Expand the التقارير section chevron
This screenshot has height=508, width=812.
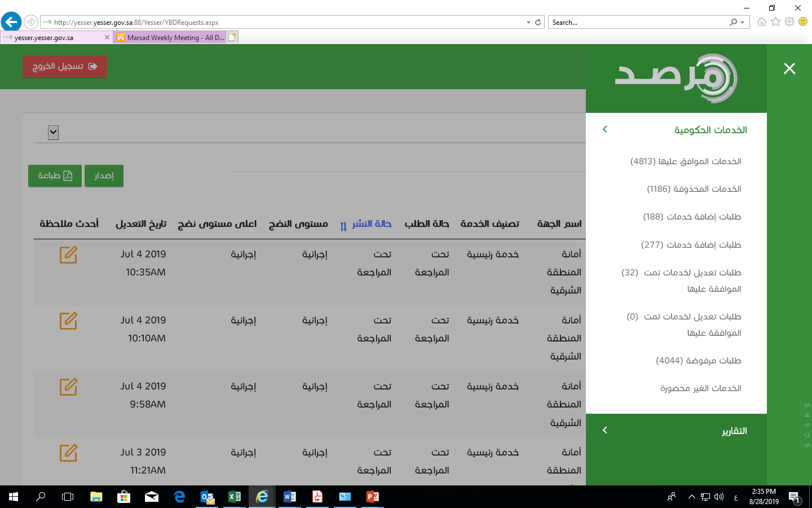point(605,430)
